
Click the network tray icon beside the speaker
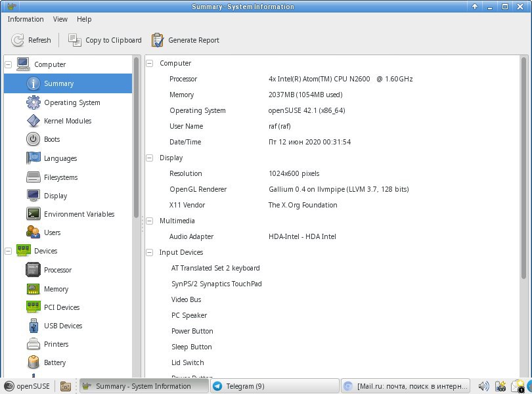click(500, 386)
